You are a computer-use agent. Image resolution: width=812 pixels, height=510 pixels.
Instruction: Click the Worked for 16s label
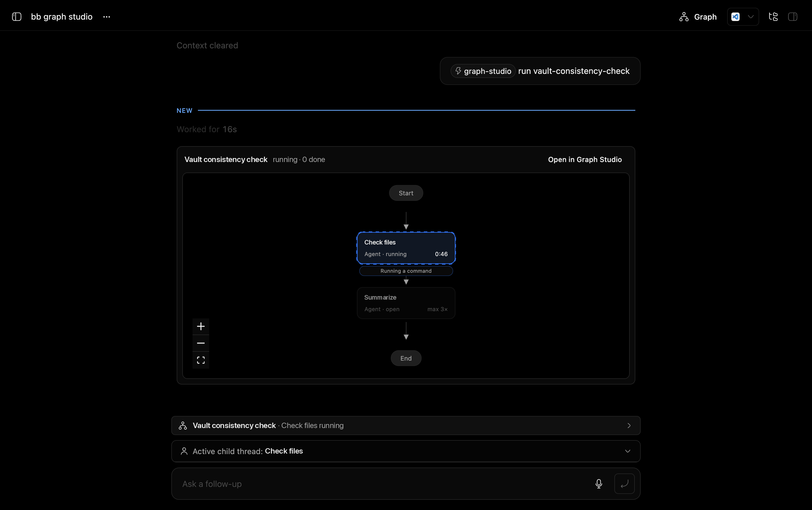pyautogui.click(x=206, y=129)
